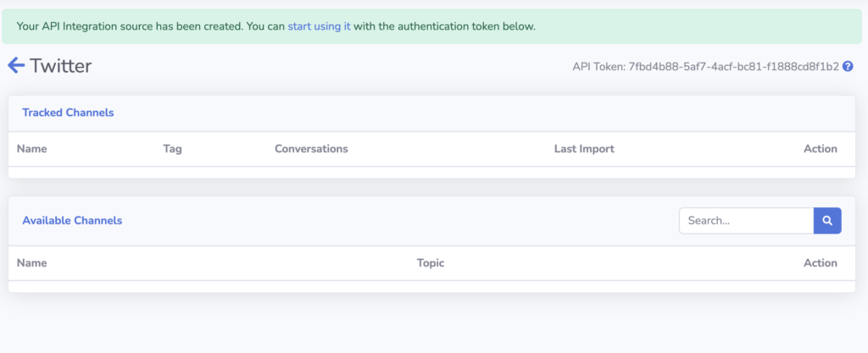Click the Last Import column header
This screenshot has width=868, height=353.
tap(584, 149)
